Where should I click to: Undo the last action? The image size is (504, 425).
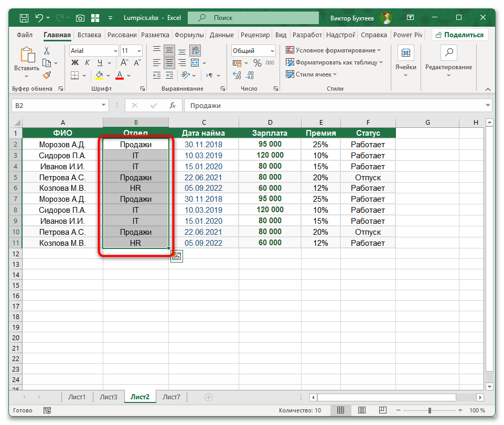(39, 18)
